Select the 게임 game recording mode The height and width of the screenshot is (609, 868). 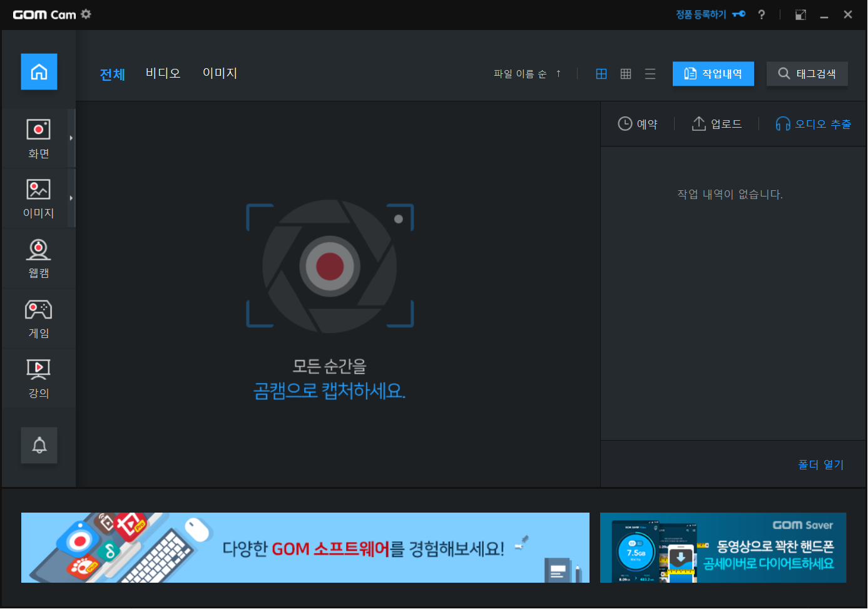coord(38,319)
